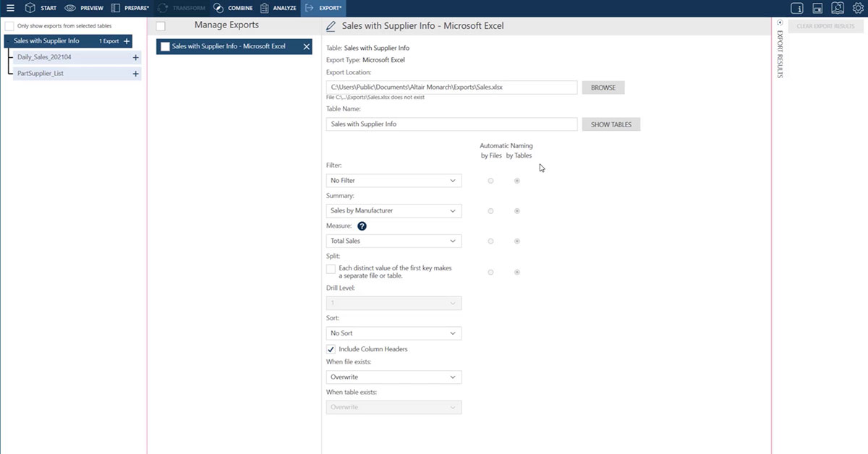The image size is (868, 454).
Task: Select the Combine stage icon
Action: click(x=217, y=9)
